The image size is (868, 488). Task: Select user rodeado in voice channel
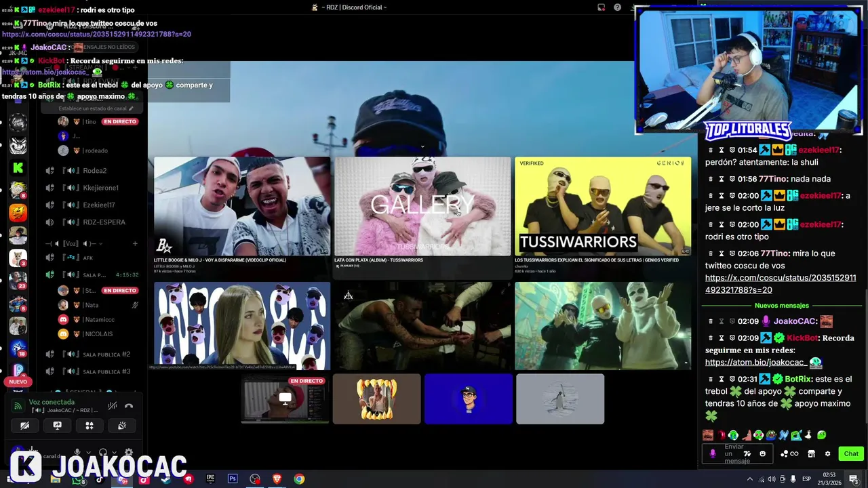point(98,150)
